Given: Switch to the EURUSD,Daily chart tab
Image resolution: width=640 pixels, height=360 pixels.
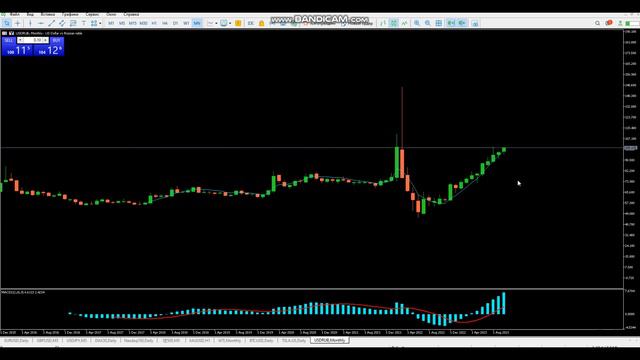Looking at the screenshot, I should pyautogui.click(x=16, y=340).
